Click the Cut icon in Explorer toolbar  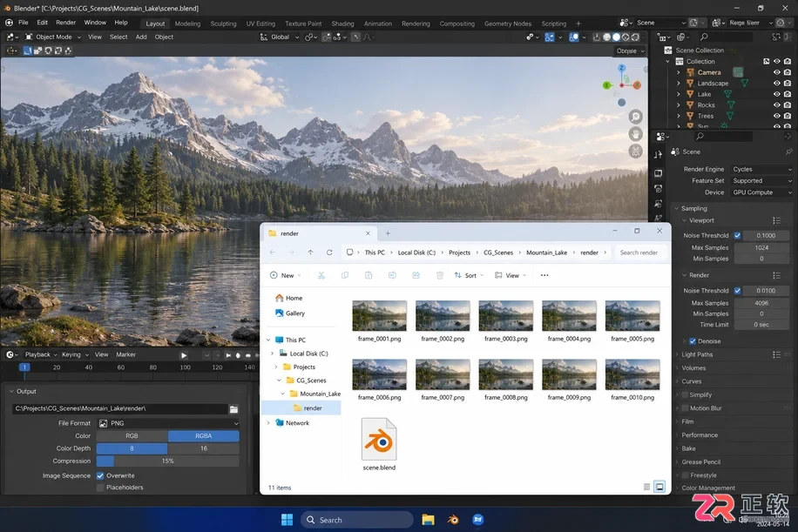[x=321, y=275]
